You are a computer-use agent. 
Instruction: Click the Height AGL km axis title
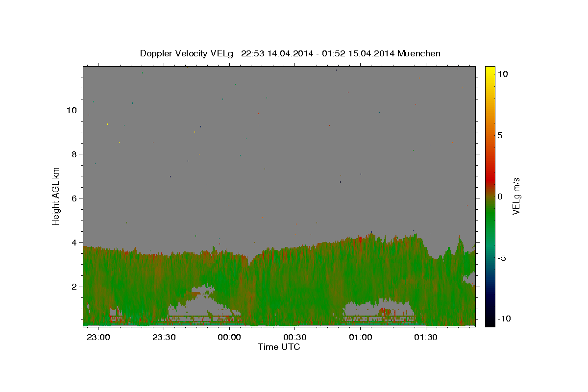[x=56, y=196]
